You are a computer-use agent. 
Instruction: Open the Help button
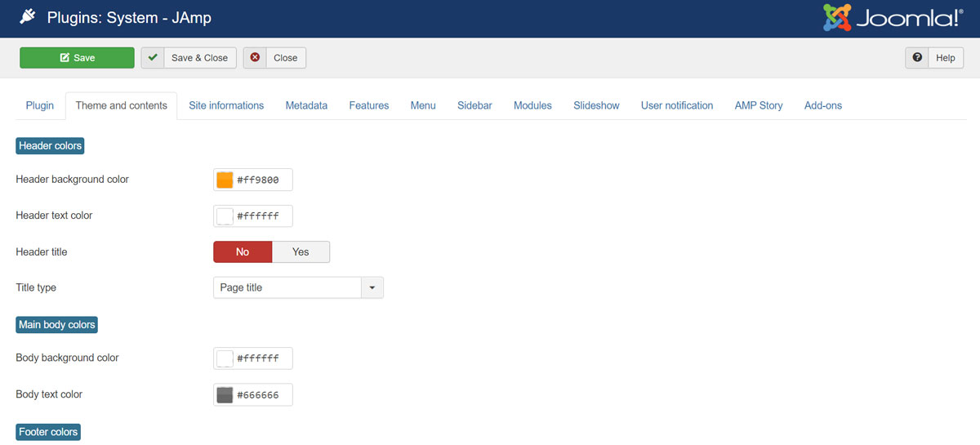click(x=934, y=58)
